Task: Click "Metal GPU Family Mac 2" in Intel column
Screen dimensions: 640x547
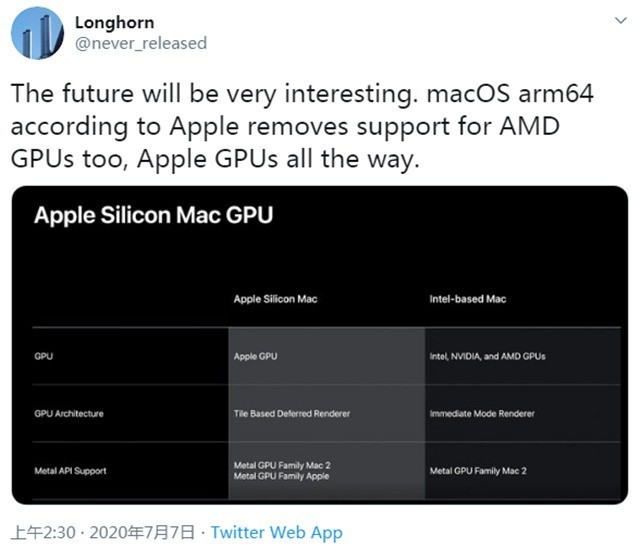Action: click(479, 470)
